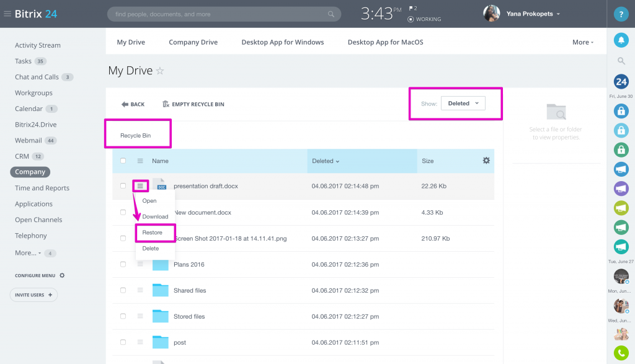Viewport: 635px width, 364px height.
Task: Click the post folder icon
Action: (161, 342)
